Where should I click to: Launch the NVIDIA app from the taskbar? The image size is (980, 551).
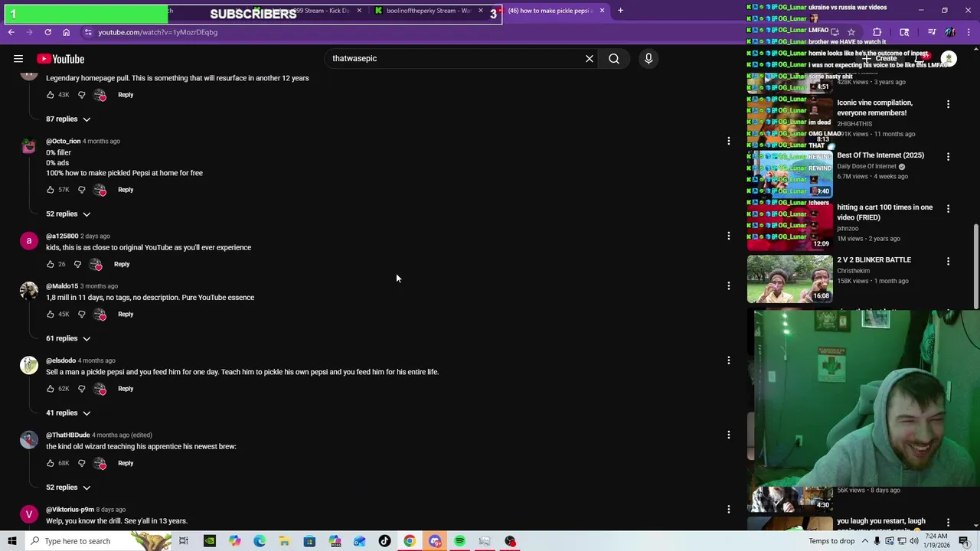(x=209, y=541)
